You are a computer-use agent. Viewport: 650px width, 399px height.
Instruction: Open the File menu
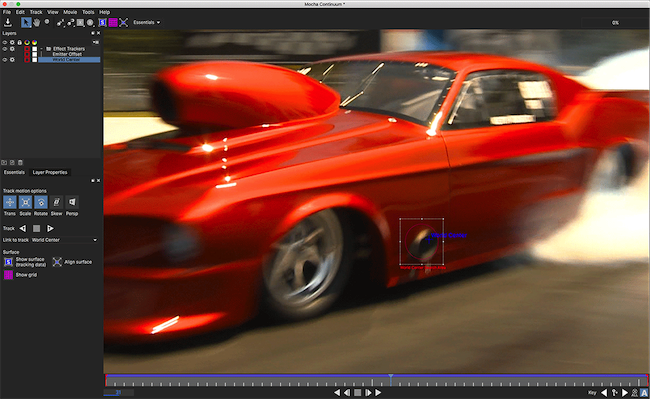point(7,12)
